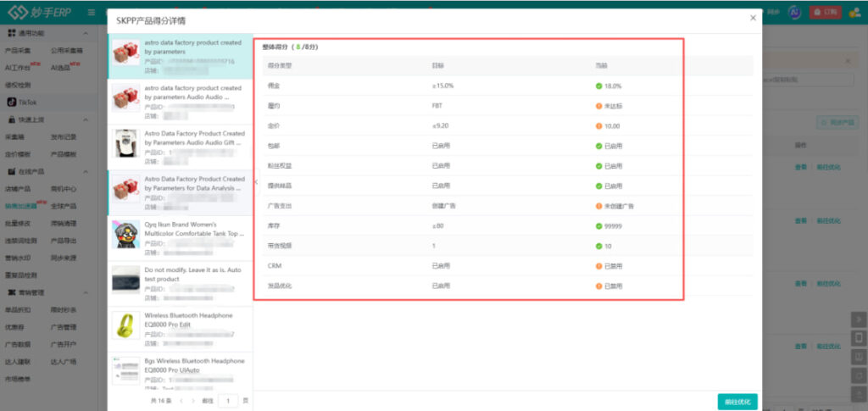This screenshot has width=868, height=411.
Task: Click the 18.0% current commission value
Action: pos(613,86)
